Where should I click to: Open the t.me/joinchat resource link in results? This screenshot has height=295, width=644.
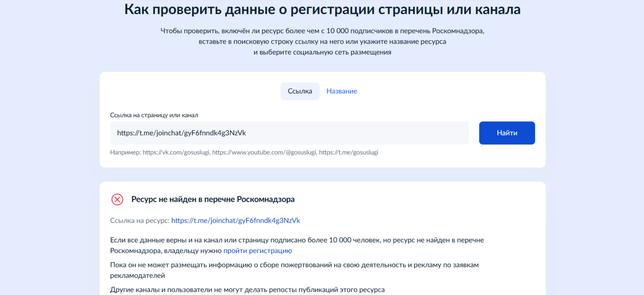(x=235, y=221)
